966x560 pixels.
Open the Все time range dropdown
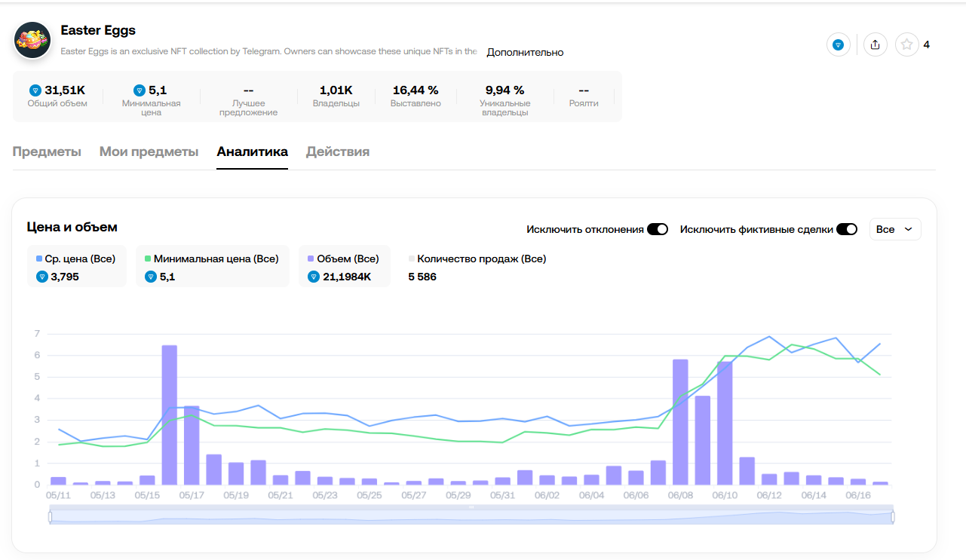895,229
